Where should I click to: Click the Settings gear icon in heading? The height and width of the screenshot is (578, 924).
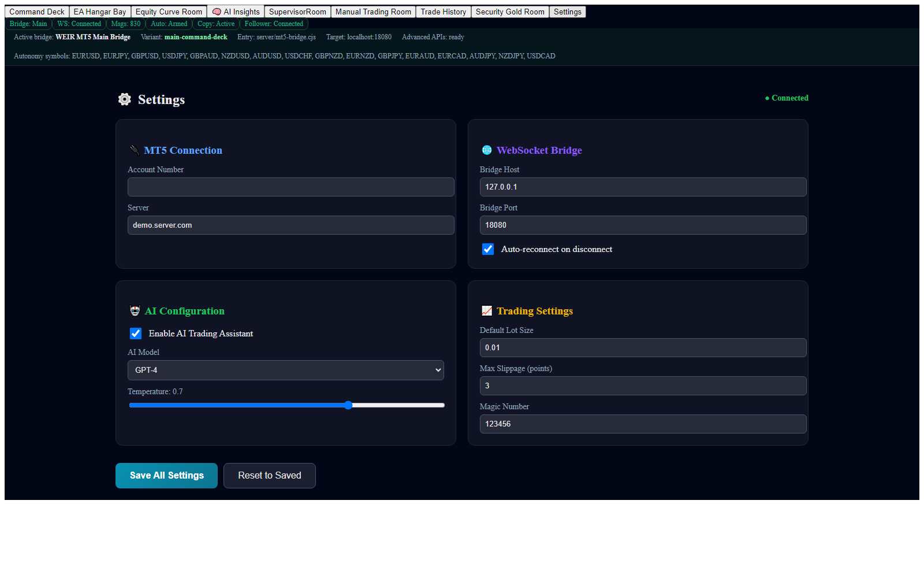tap(125, 99)
